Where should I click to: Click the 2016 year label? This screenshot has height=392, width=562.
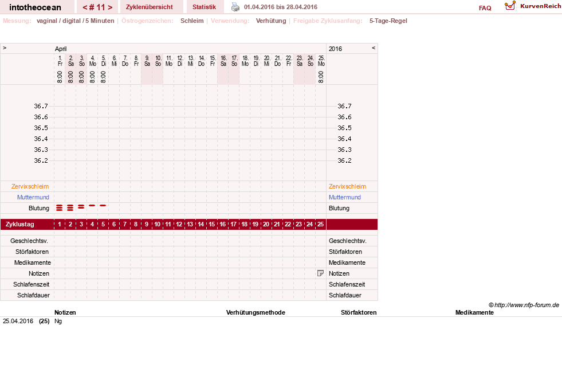(x=336, y=49)
